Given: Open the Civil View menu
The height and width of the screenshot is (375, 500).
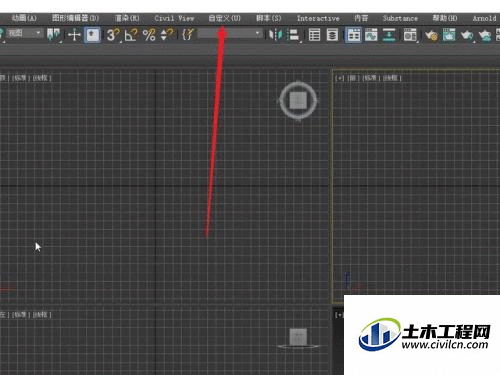Looking at the screenshot, I should click(174, 18).
